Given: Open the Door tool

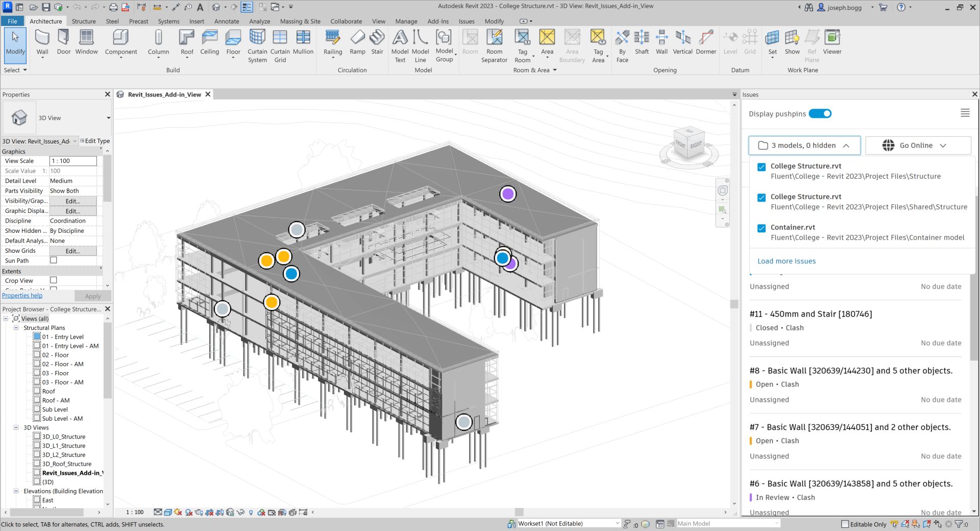Looking at the screenshot, I should pos(63,41).
